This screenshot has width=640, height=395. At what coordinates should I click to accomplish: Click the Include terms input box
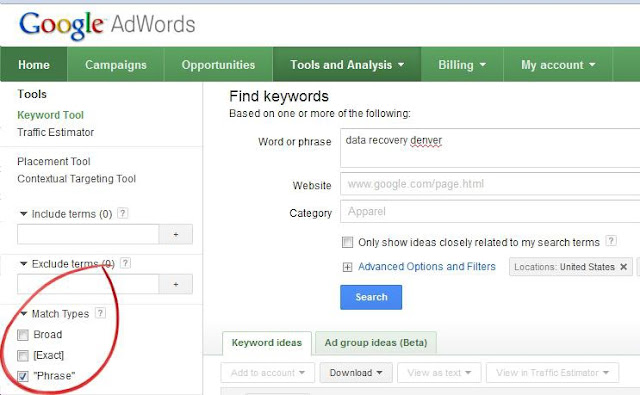tap(88, 234)
